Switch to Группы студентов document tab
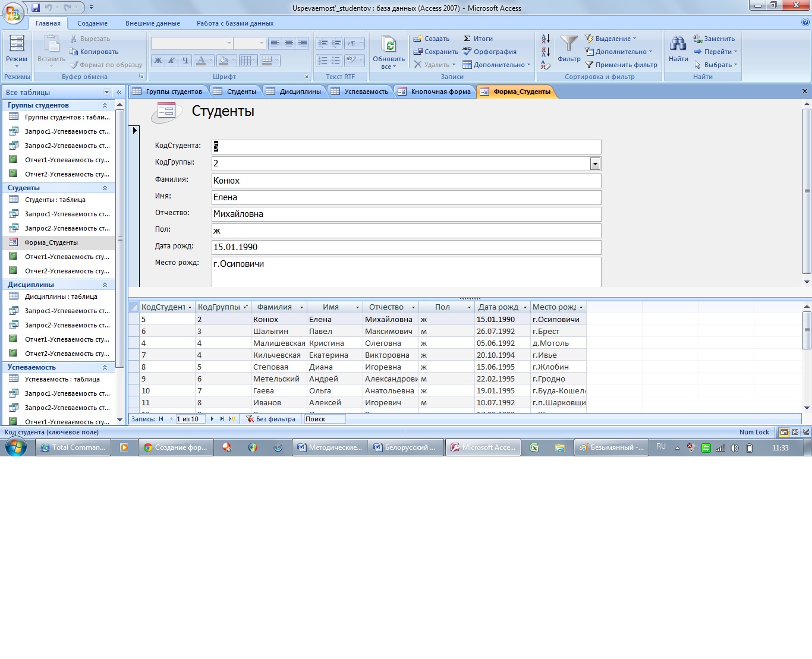812x659 pixels. pos(168,92)
